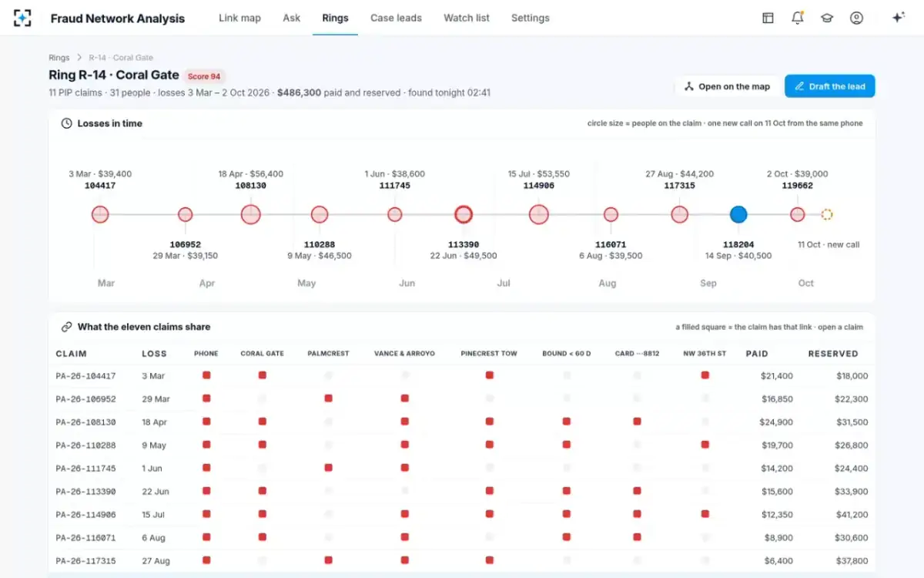Select the 18 Apr claim 108130 circle
924x578 pixels.
(x=251, y=214)
